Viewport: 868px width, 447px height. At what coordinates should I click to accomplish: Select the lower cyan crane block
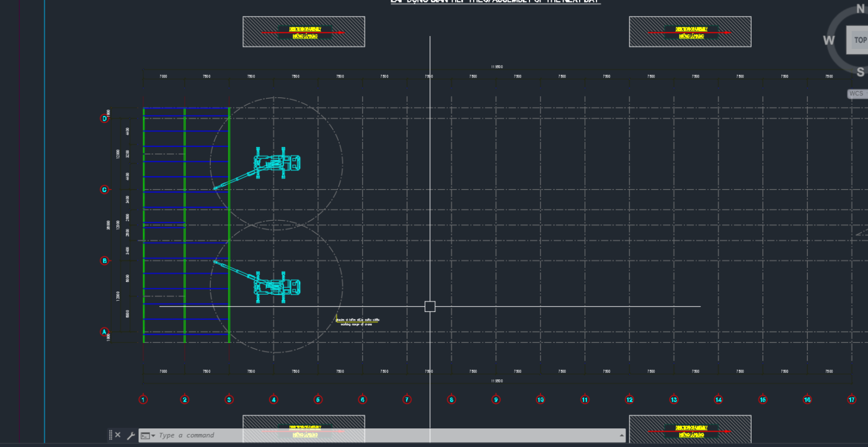[277, 286]
